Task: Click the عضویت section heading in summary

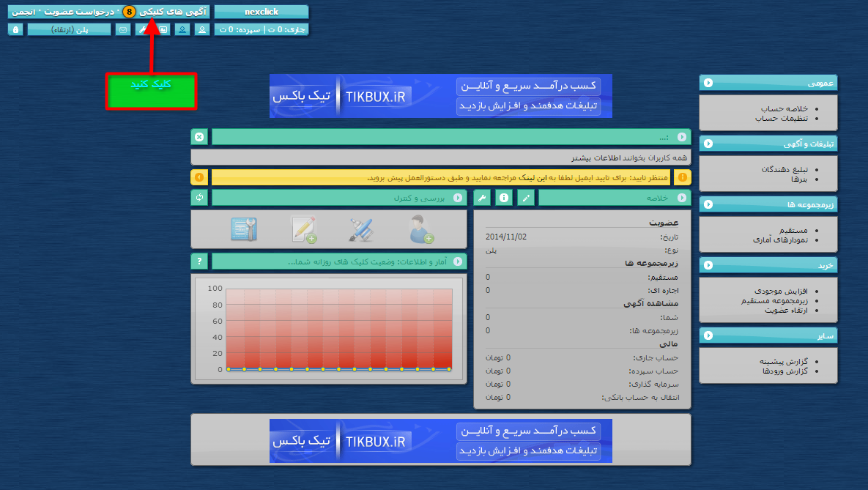Action: 663,223
